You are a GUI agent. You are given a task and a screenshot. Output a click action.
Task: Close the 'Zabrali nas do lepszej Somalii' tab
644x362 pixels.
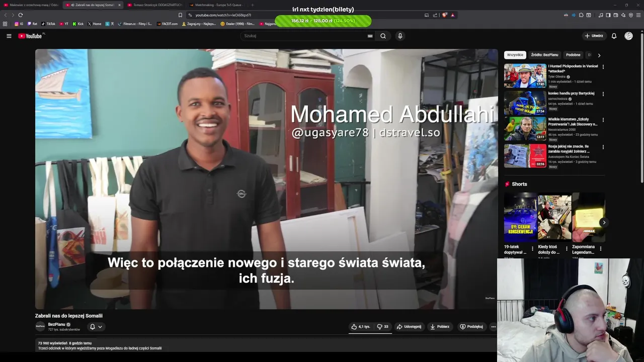point(119,5)
